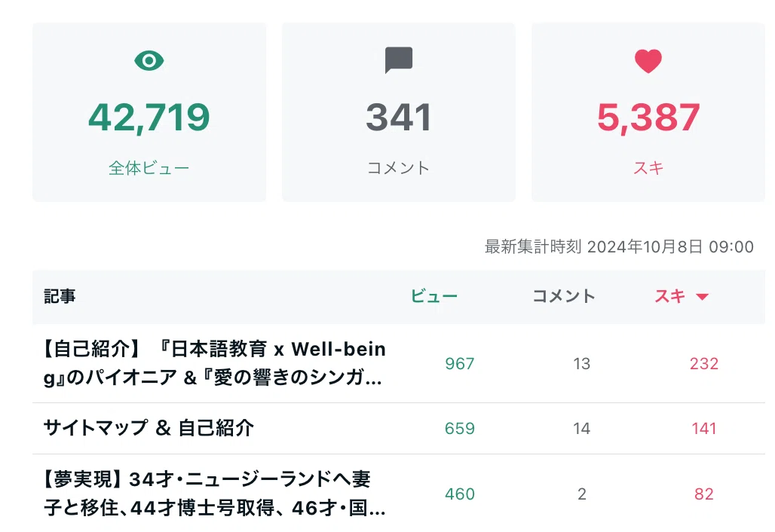
Task: Sort by the コメント column header
Action: (x=563, y=296)
